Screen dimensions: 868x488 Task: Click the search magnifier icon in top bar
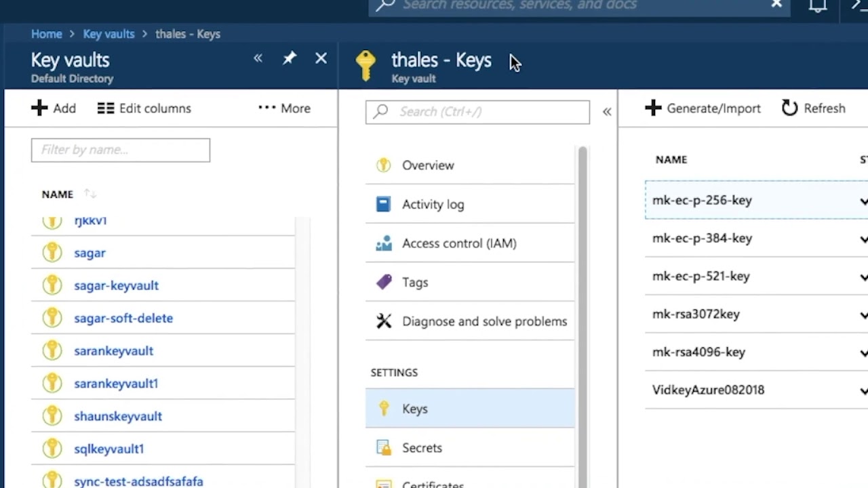pos(385,5)
